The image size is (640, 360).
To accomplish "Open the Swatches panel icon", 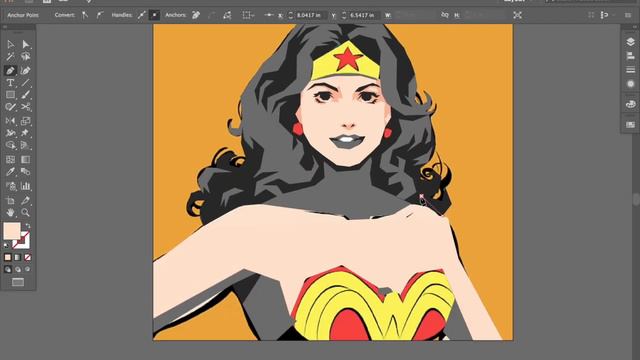I will click(x=631, y=124).
